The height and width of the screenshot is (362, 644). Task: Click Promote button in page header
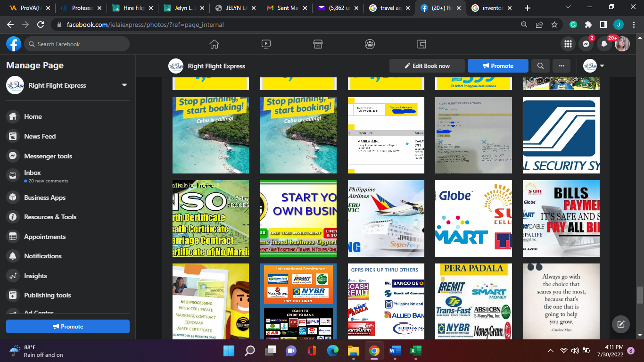pos(498,66)
